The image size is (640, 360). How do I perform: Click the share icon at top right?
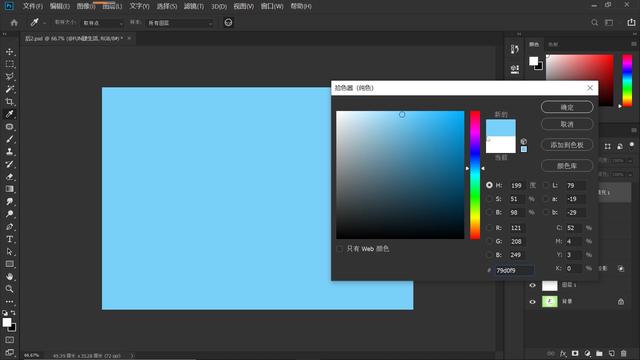[x=631, y=23]
